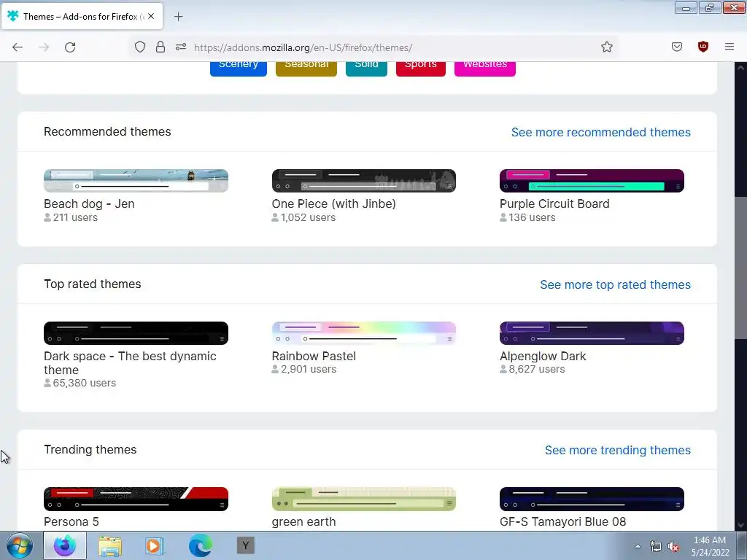The image size is (747, 560).
Task: Click the site security padlock icon
Action: point(160,47)
